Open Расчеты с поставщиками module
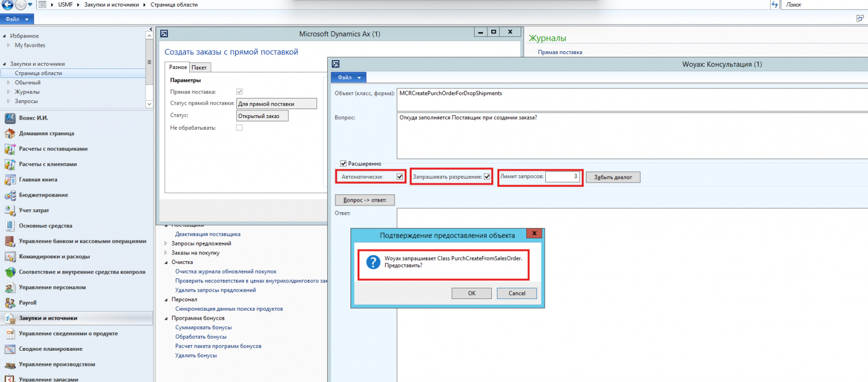Viewport: 868px width, 382px height. click(x=53, y=149)
